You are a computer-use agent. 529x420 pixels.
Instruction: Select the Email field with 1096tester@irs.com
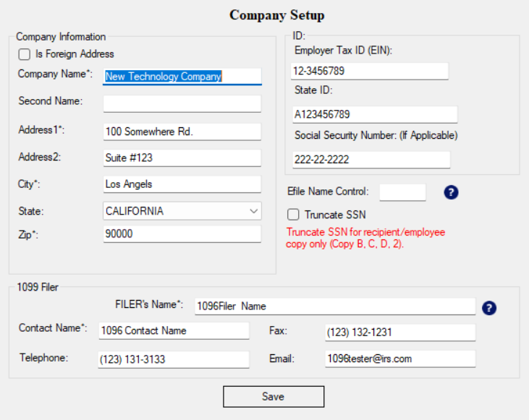(399, 359)
